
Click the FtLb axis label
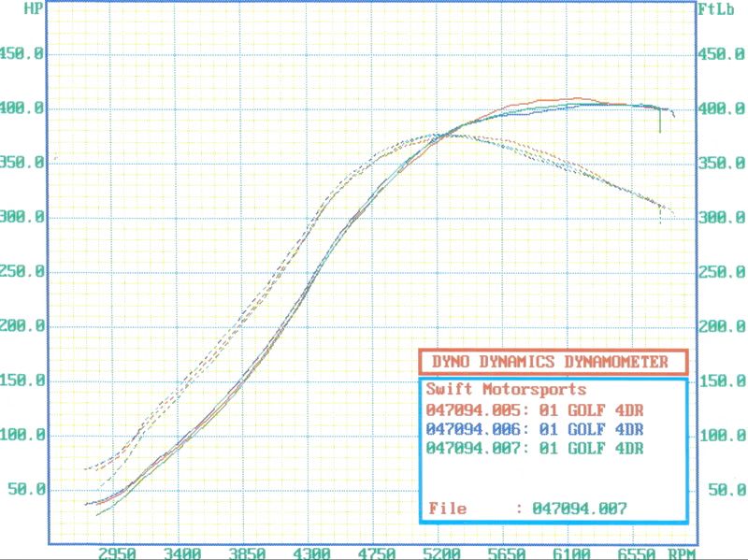point(714,9)
